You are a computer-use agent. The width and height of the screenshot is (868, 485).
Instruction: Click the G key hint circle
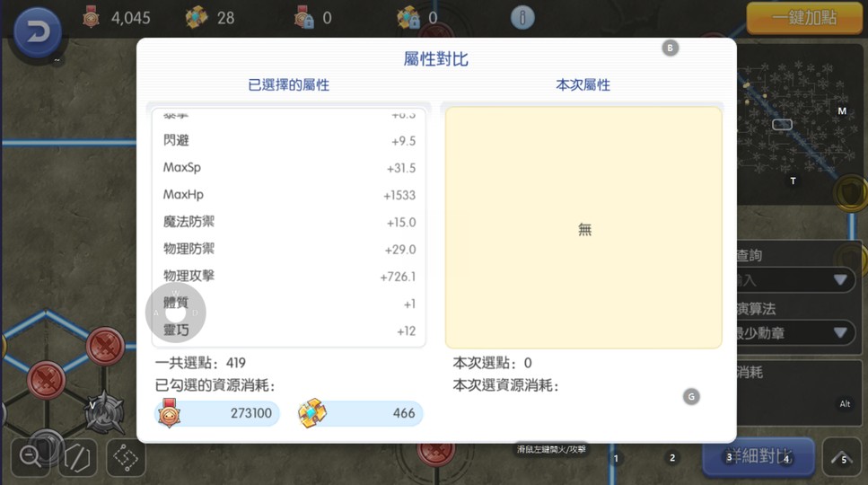[x=691, y=396]
